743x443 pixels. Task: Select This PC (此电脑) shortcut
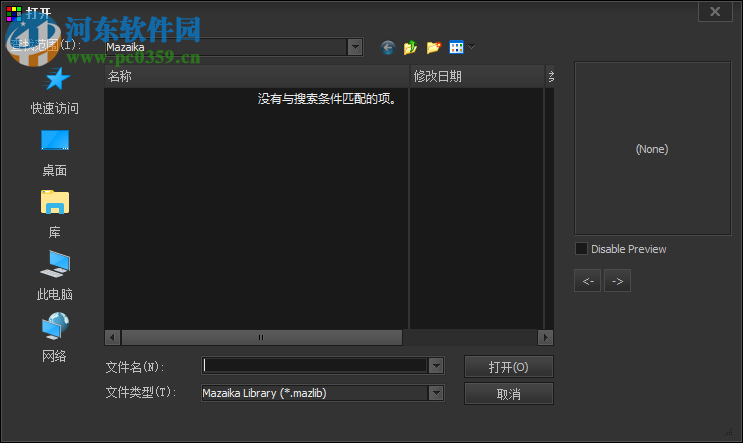(x=55, y=276)
